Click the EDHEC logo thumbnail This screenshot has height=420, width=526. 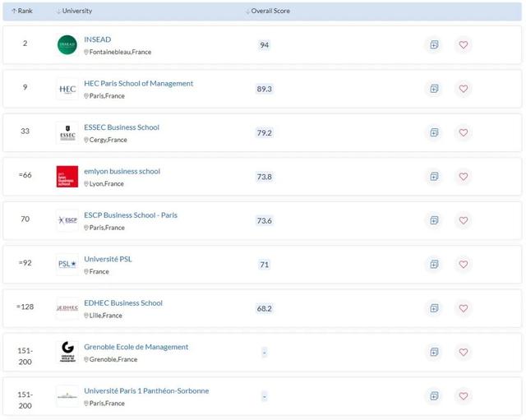coord(67,308)
